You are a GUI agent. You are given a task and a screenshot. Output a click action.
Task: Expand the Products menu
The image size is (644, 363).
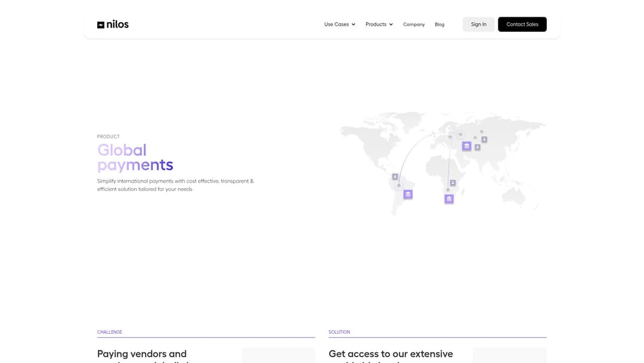(x=379, y=24)
